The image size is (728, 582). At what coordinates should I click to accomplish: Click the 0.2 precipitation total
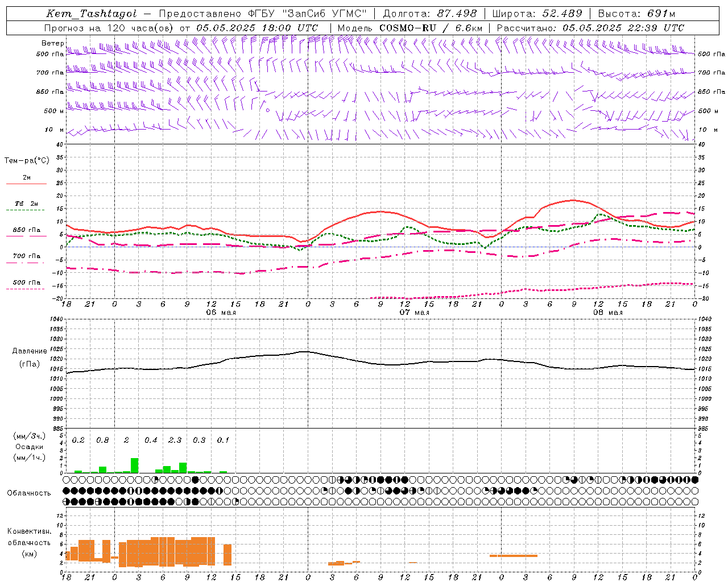78,440
